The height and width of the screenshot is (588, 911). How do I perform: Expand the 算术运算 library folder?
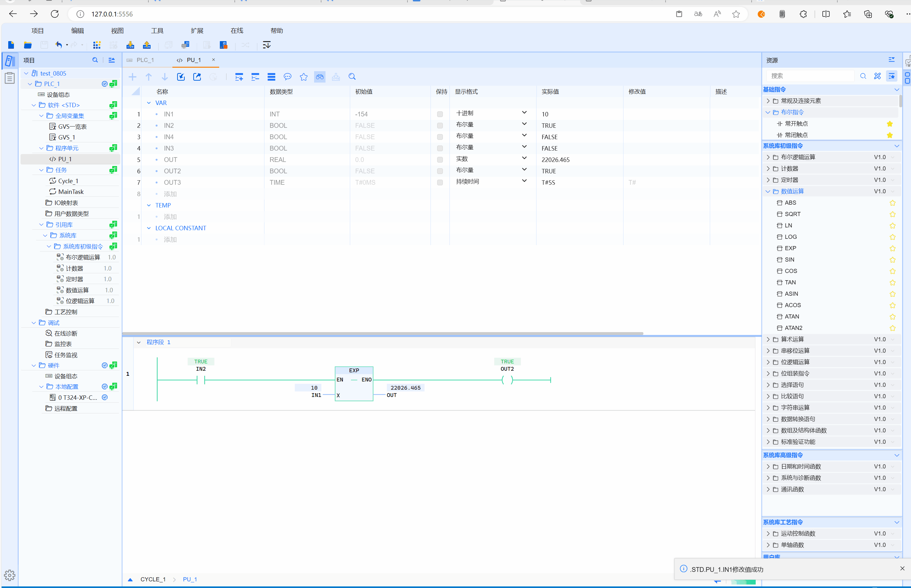768,339
